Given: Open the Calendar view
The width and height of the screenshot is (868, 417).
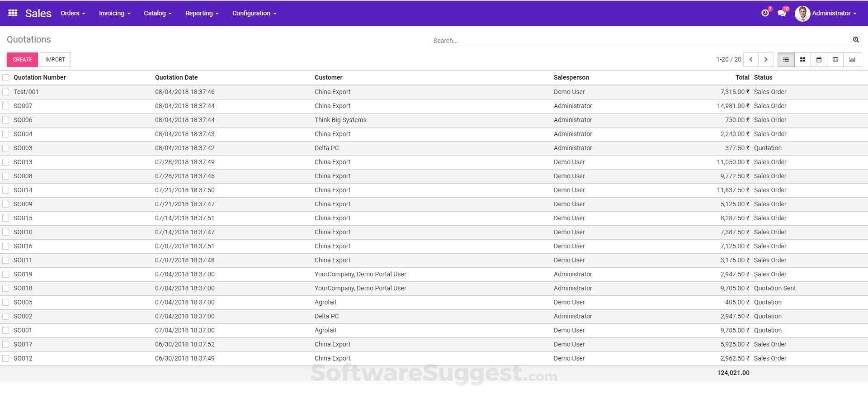Looking at the screenshot, I should pyautogui.click(x=819, y=59).
